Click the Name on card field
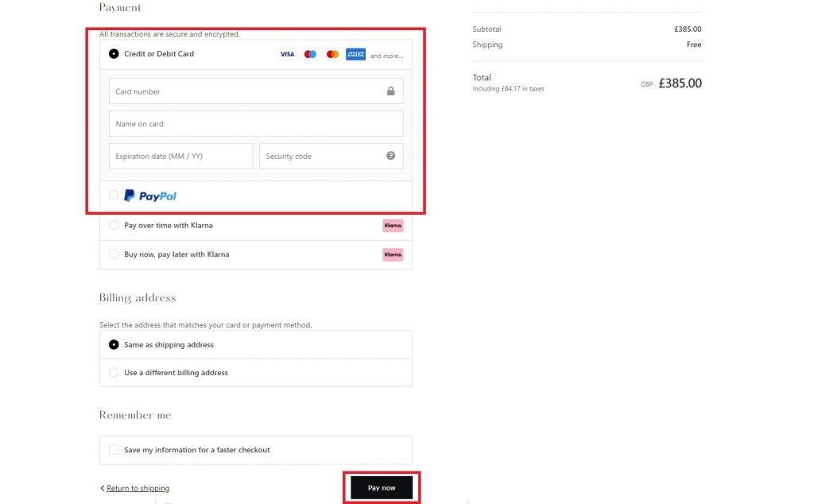 pyautogui.click(x=255, y=124)
